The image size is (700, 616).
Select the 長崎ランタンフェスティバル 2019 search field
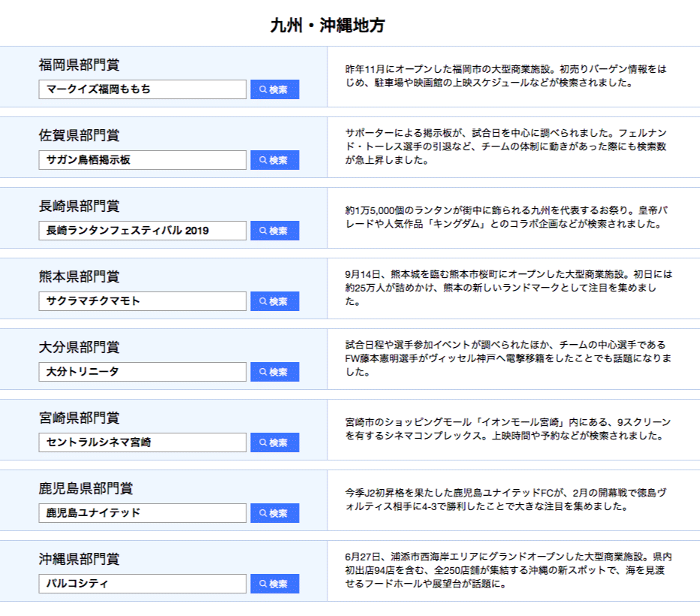pos(143,231)
